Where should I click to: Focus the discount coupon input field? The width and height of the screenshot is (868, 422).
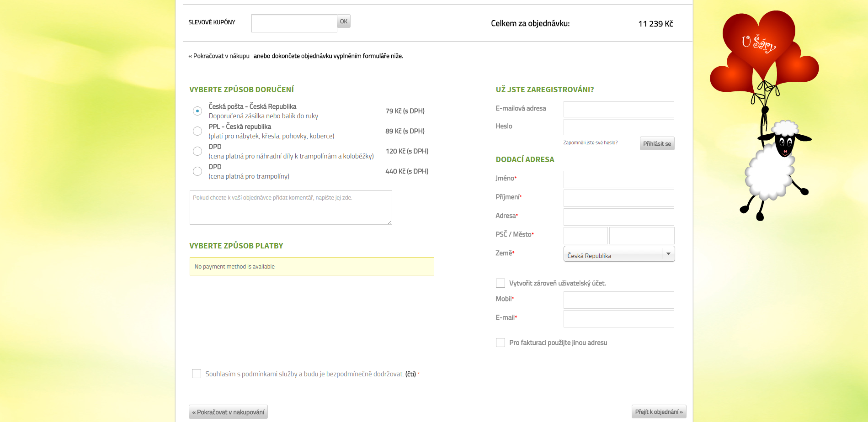click(294, 23)
